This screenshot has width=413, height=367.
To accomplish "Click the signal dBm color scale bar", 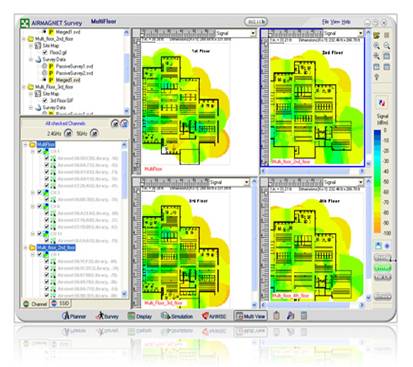I will pos(377,181).
